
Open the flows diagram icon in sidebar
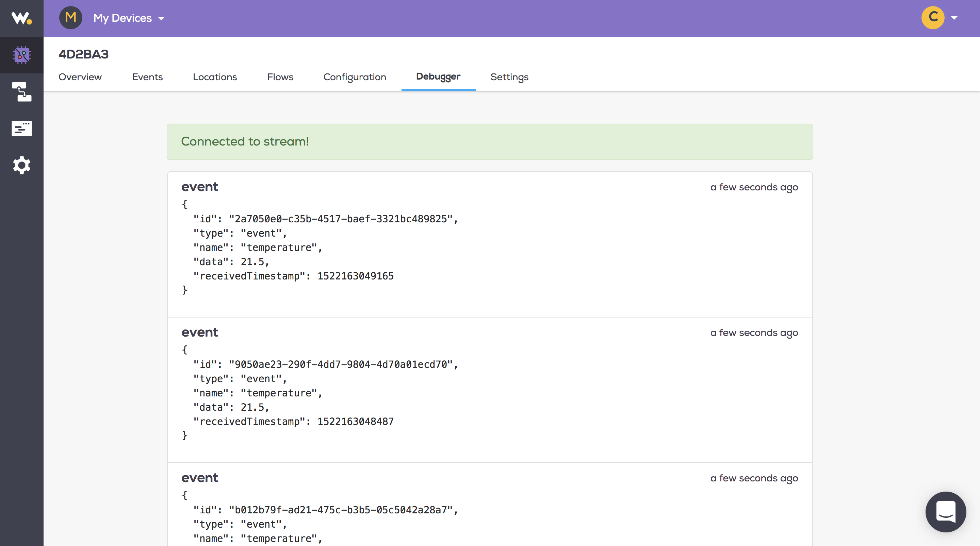tap(21, 92)
